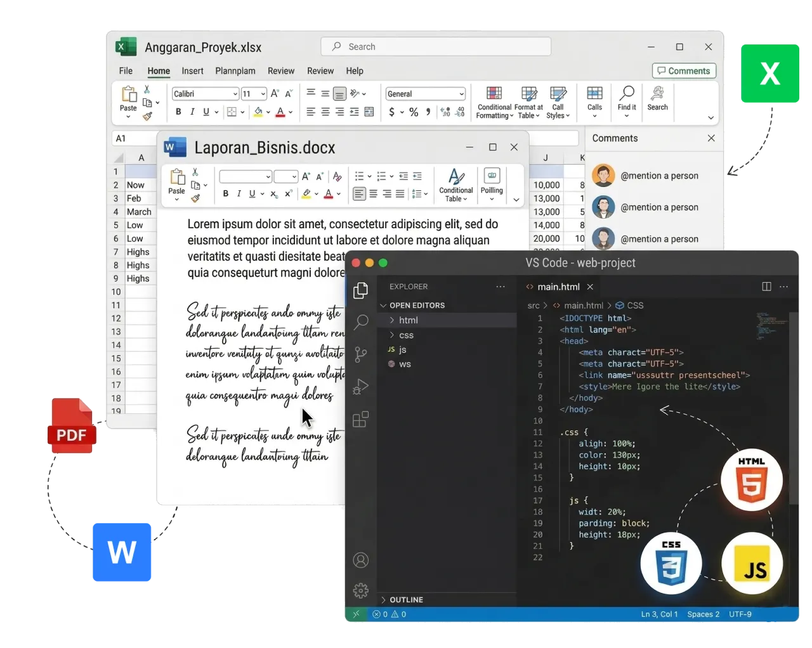
Task: Split the VS Code editor
Action: tap(766, 287)
